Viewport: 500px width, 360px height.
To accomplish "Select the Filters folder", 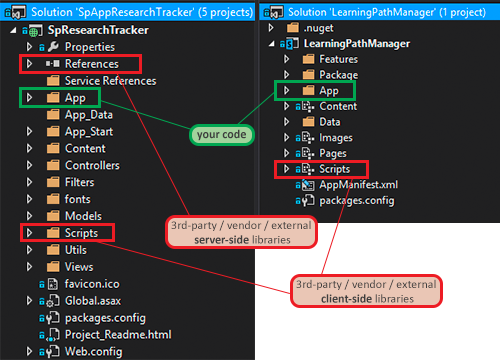I will (x=79, y=182).
